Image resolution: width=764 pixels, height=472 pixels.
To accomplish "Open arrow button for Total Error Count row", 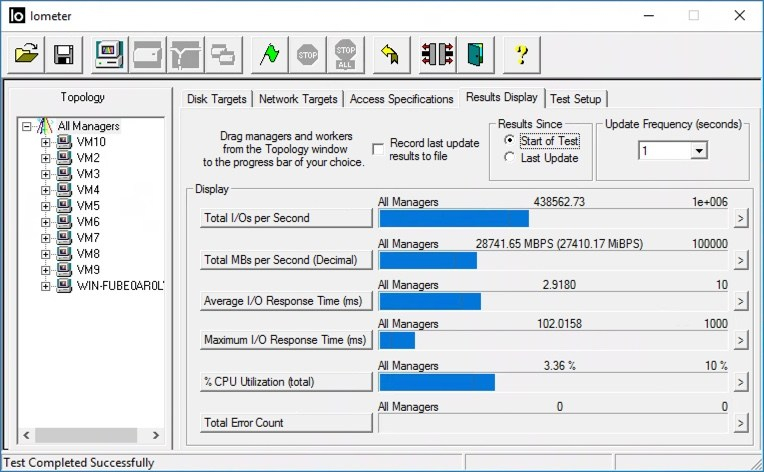I will [x=741, y=423].
